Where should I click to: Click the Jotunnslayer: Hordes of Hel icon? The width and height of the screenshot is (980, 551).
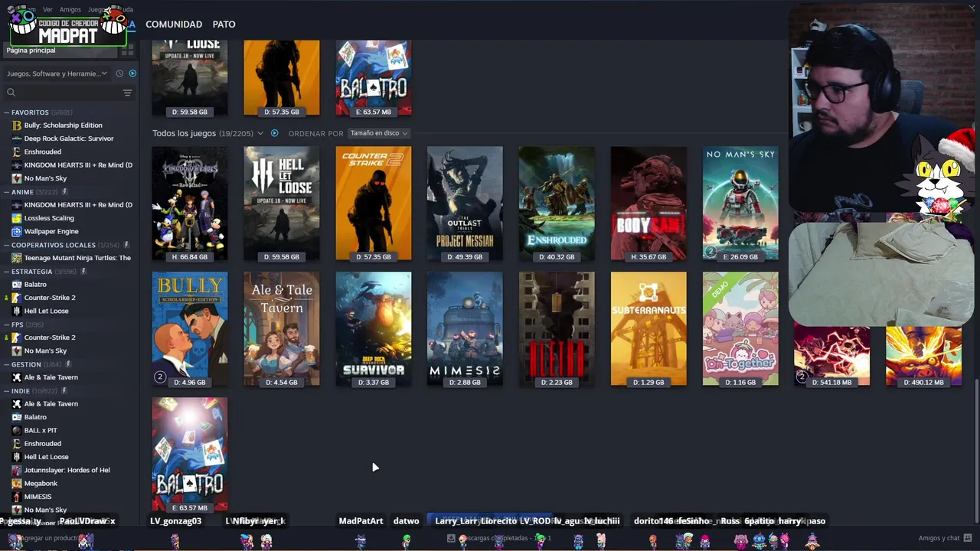(x=17, y=470)
